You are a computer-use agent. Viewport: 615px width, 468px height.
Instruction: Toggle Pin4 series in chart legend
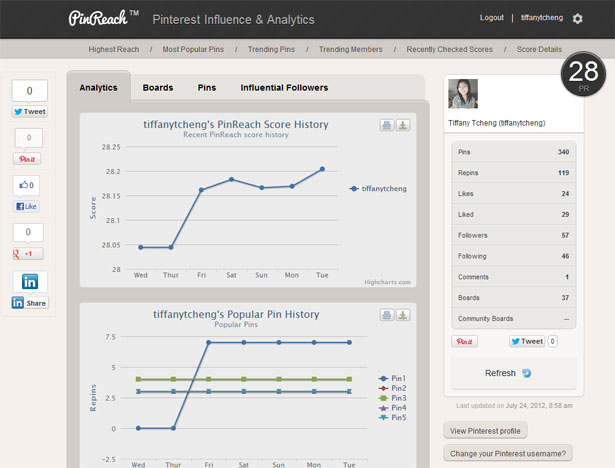[x=392, y=408]
